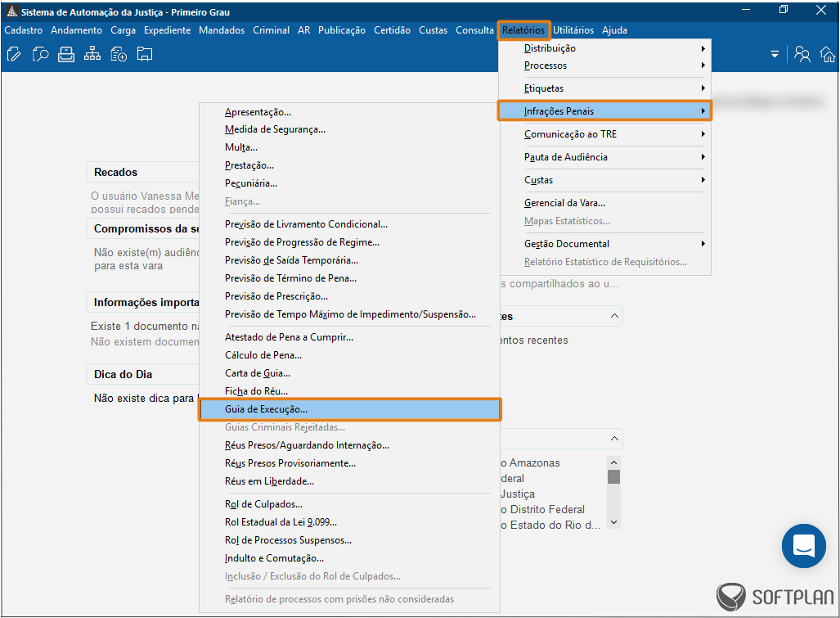Collapse the panel above 'entos recentes'

(x=614, y=316)
